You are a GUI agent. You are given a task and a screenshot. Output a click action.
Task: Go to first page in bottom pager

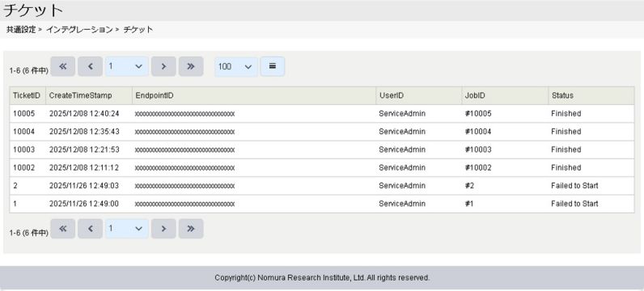click(x=63, y=229)
